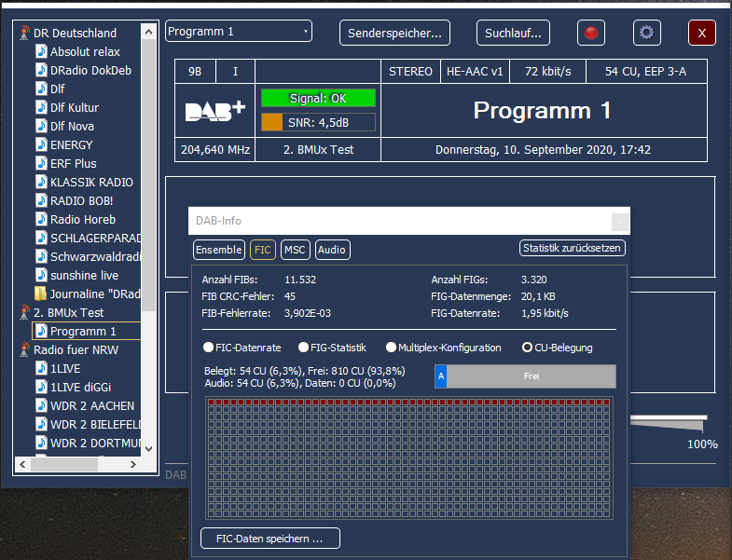Click the DR Deutschland antenna icon
Viewport: 732px width, 560px height.
click(24, 34)
